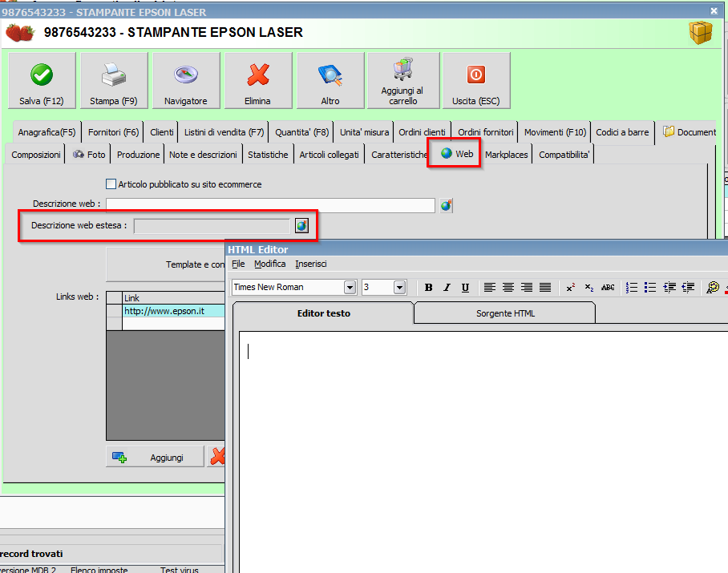The height and width of the screenshot is (573, 728).
Task: Open the Composizioni tab
Action: [x=36, y=155]
